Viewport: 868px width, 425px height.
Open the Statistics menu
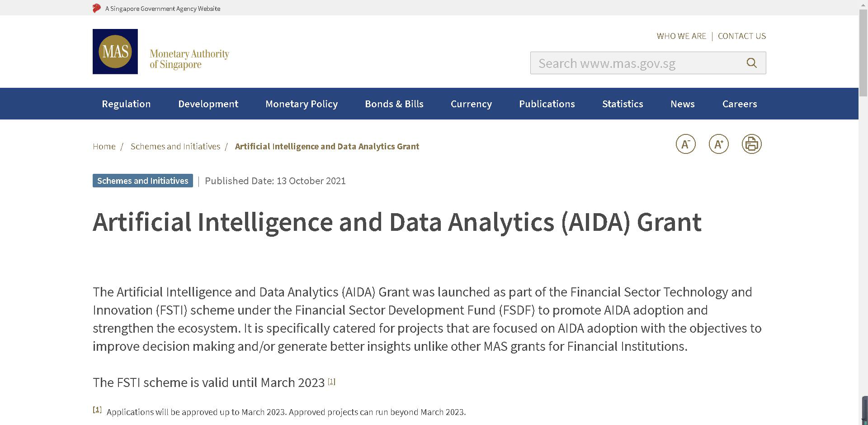coord(623,104)
